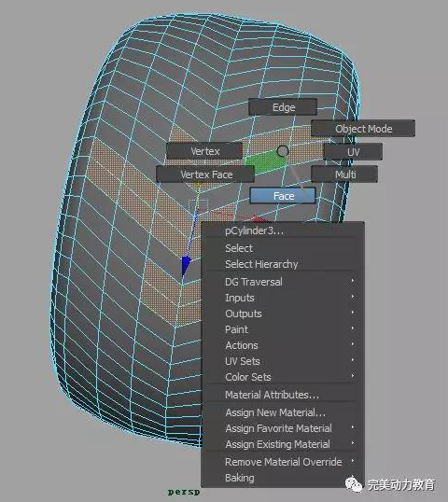Pick Vertex Face mode
Viewport: 448px width, 502px height.
point(205,174)
